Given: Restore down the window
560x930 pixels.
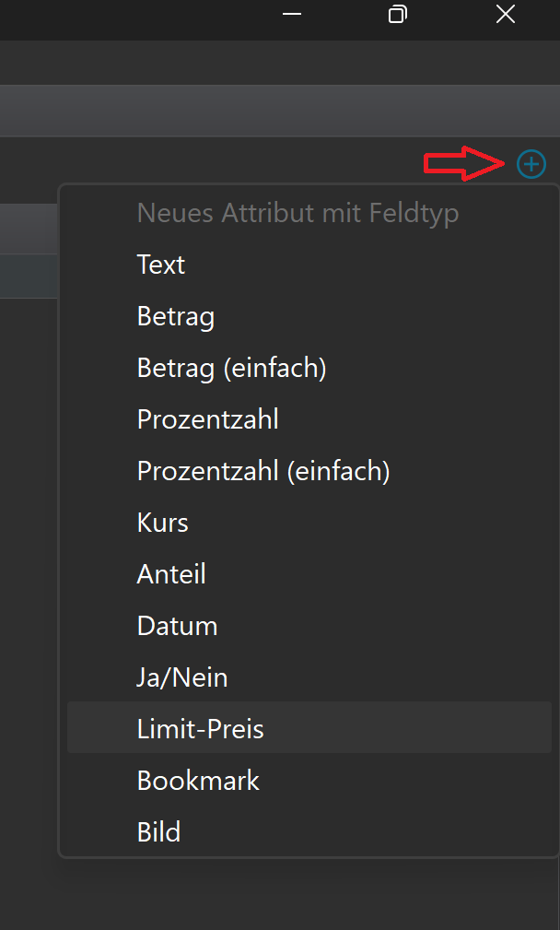Looking at the screenshot, I should 398,15.
